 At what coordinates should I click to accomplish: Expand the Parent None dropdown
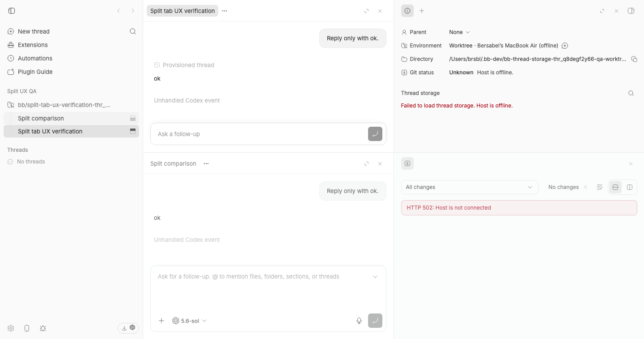click(460, 32)
